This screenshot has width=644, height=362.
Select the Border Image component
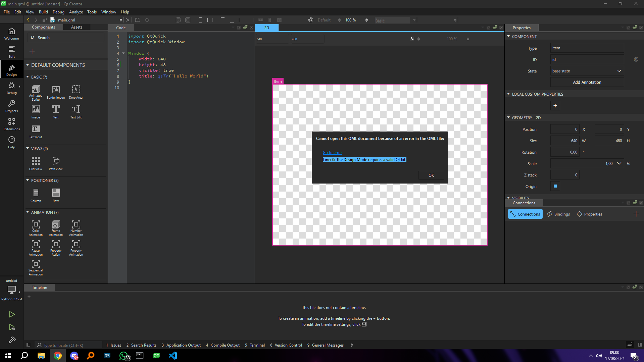(56, 93)
